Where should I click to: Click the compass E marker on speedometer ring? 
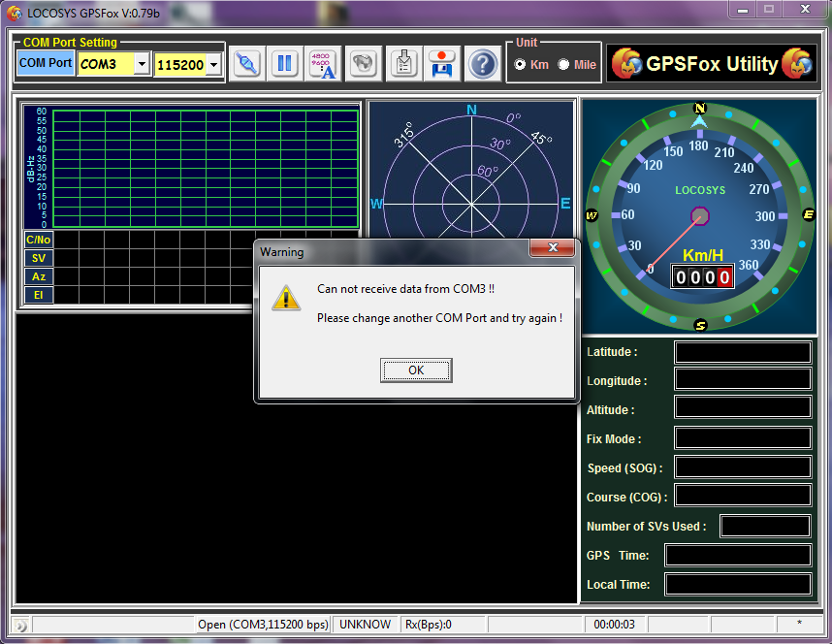(x=808, y=214)
